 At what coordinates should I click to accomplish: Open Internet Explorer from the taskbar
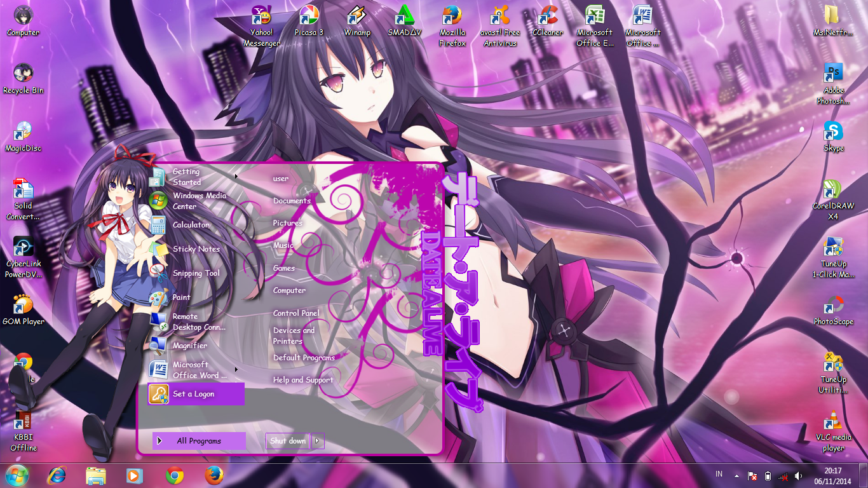pyautogui.click(x=57, y=475)
